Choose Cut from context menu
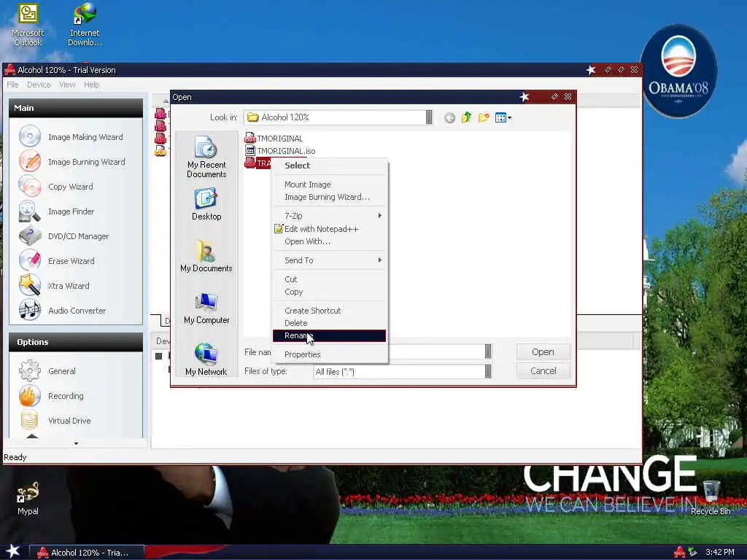Viewport: 747px width, 560px height. [329, 279]
